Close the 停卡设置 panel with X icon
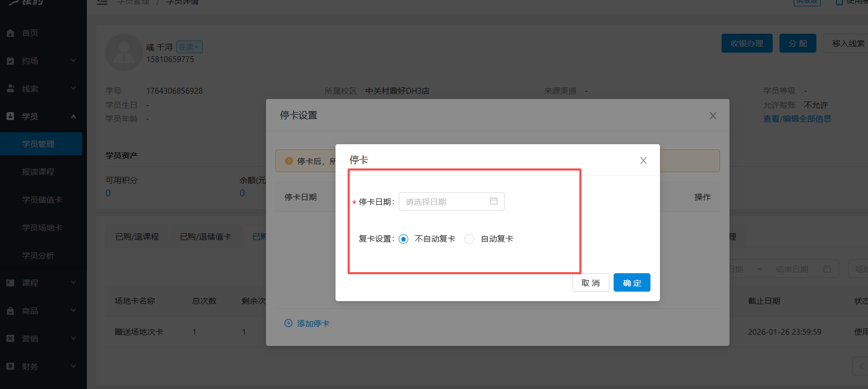 [x=713, y=116]
